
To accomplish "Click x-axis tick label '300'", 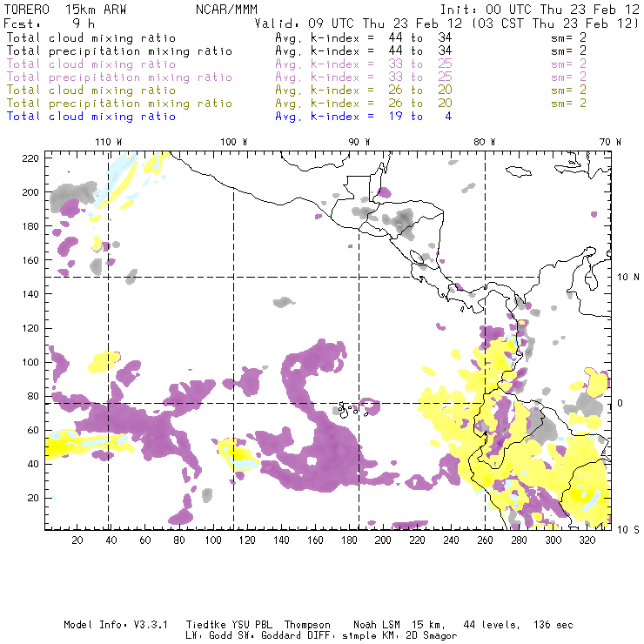I will (553, 540).
